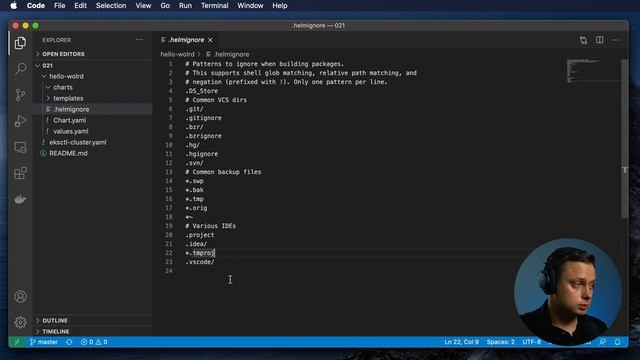Click the editor vertical scrollbar
The width and height of the screenshot is (640, 360).
pos(624,139)
